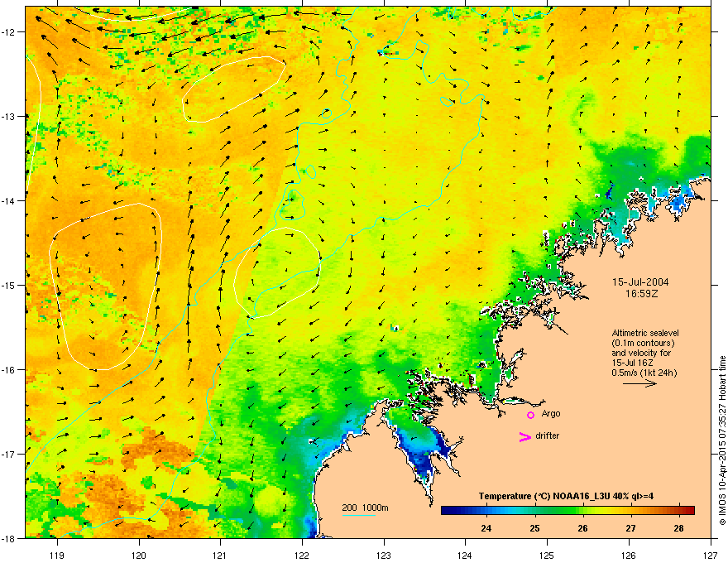This screenshot has height=563, width=728.
Task: Click the longitude axis label '123'
Action: 384,555
